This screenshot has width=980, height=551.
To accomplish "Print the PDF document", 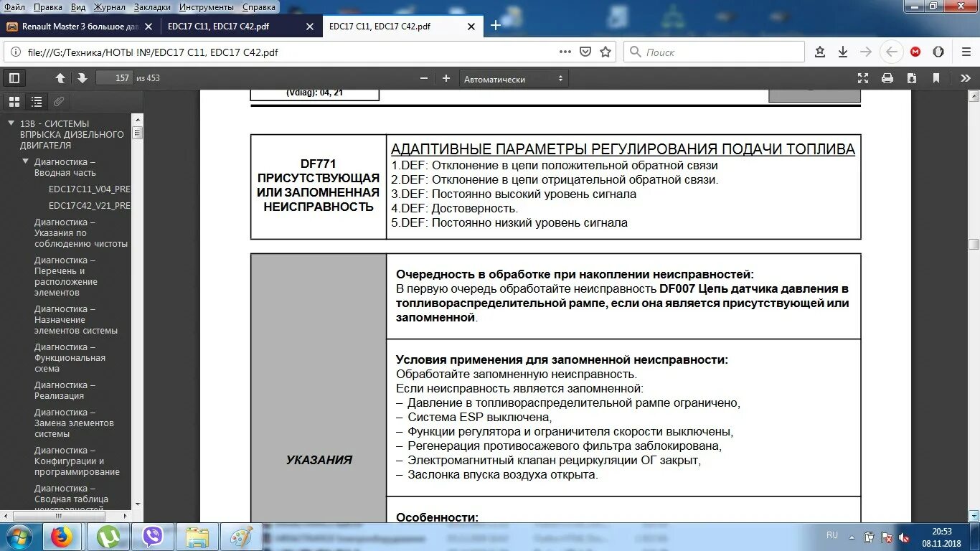I will coord(887,78).
